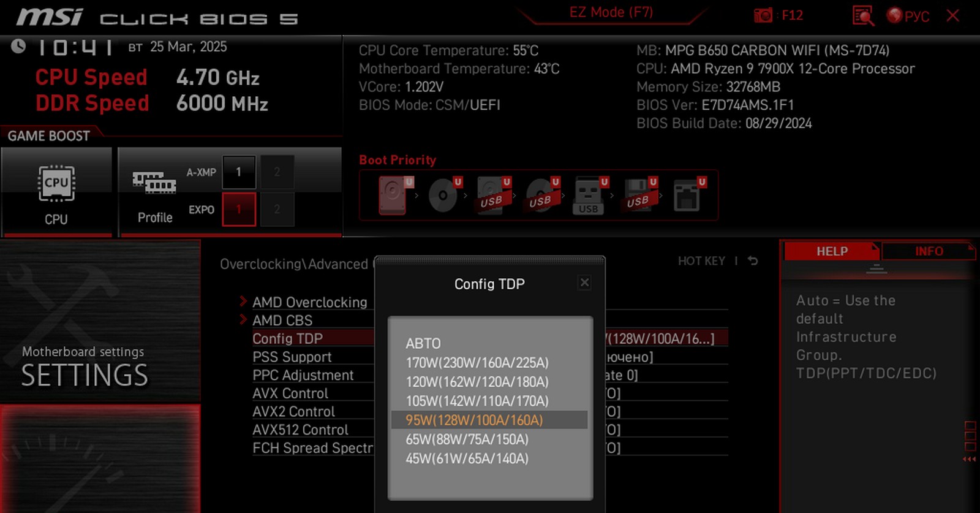Viewport: 980px width, 513px height.
Task: Open Motherboard SETTINGS section
Action: click(100, 321)
